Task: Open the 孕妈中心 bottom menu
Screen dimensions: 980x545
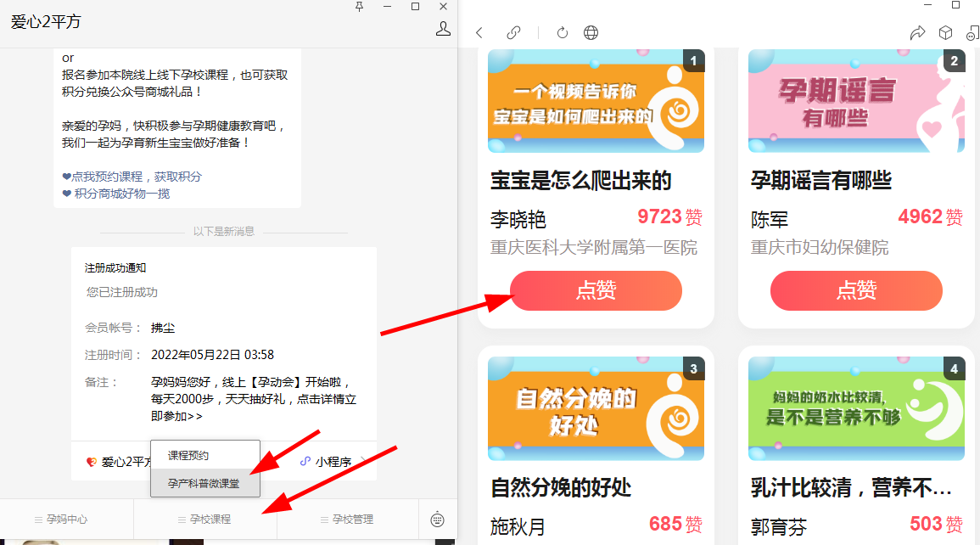Action: tap(67, 520)
